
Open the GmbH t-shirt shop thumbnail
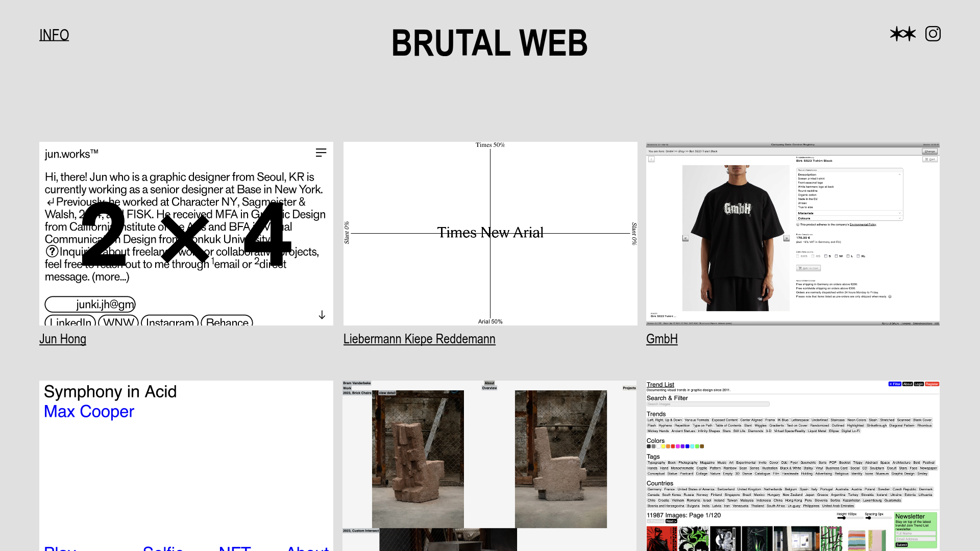pos(793,234)
